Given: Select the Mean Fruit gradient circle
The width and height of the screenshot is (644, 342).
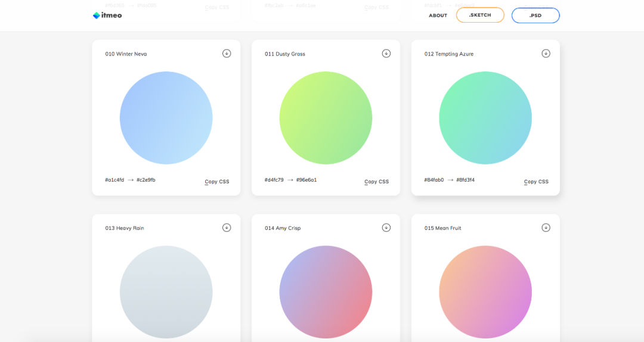Looking at the screenshot, I should (x=485, y=292).
